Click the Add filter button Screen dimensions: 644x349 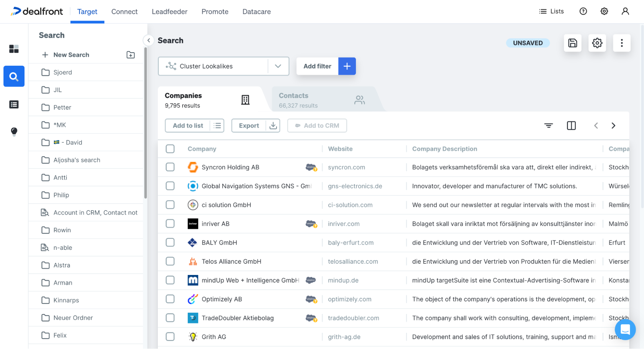[317, 66]
